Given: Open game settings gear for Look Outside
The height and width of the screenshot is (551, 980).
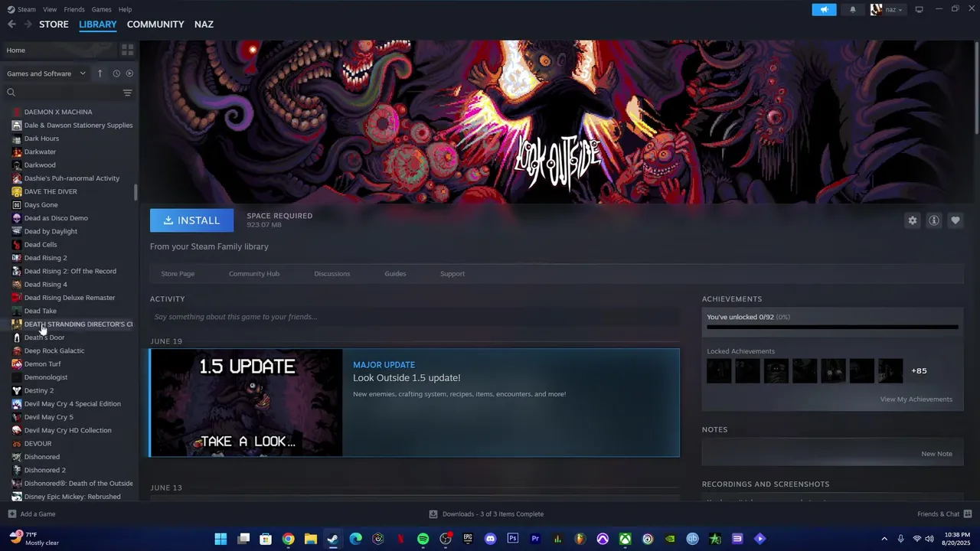Looking at the screenshot, I should [913, 220].
